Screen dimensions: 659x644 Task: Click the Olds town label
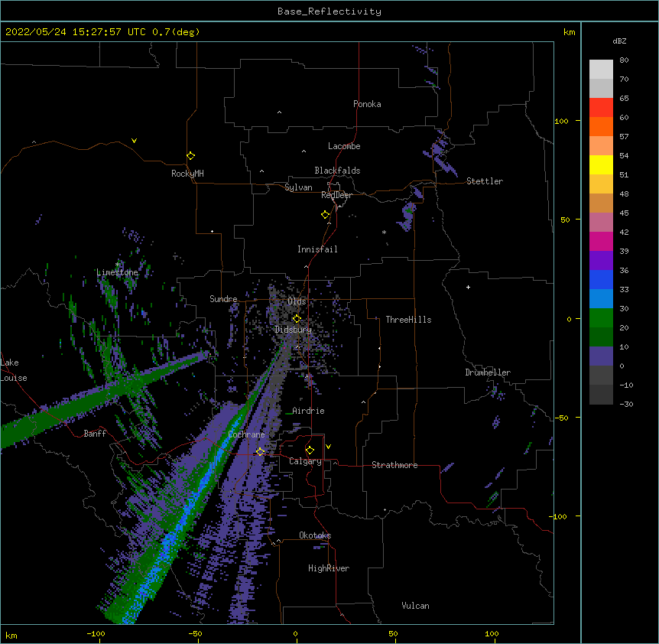click(297, 301)
